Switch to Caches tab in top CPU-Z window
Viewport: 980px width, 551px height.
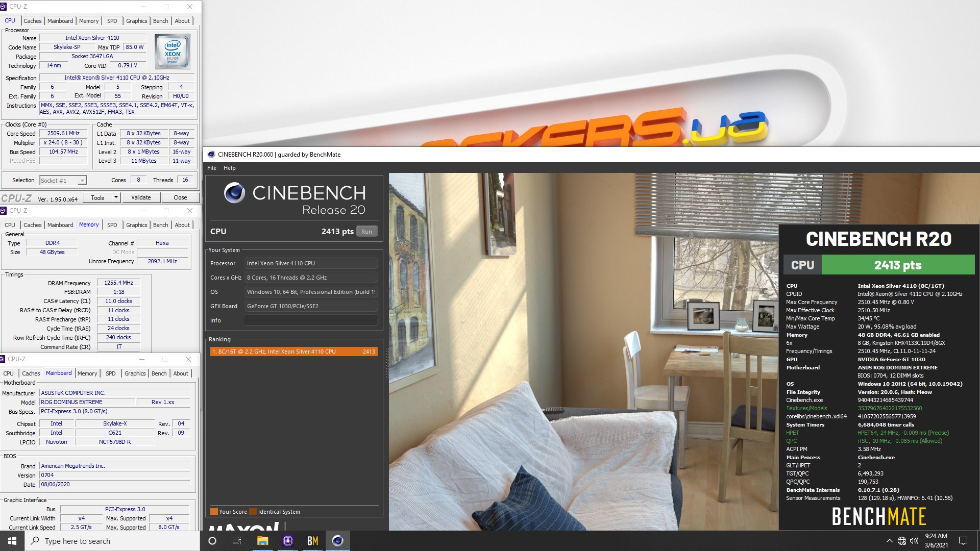(x=33, y=21)
